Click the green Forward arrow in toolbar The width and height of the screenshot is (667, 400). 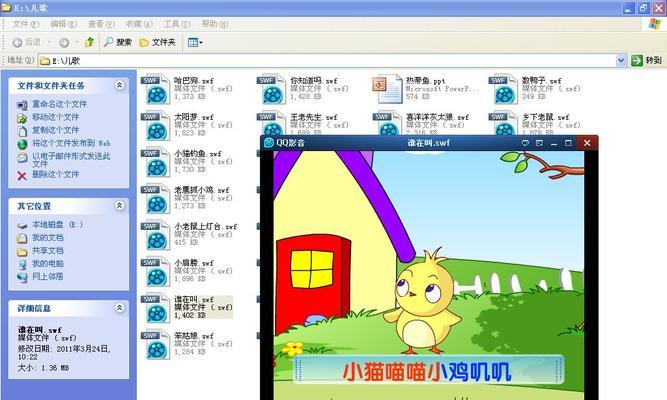coord(64,42)
